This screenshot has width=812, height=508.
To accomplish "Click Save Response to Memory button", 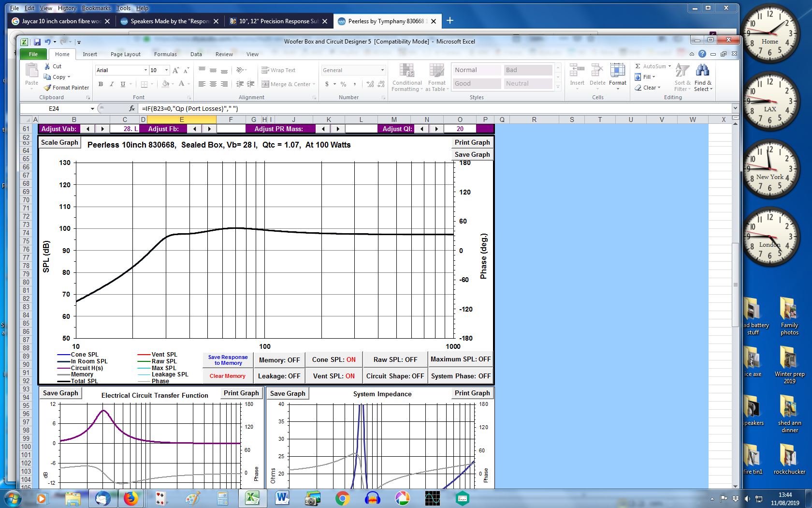I will point(228,360).
